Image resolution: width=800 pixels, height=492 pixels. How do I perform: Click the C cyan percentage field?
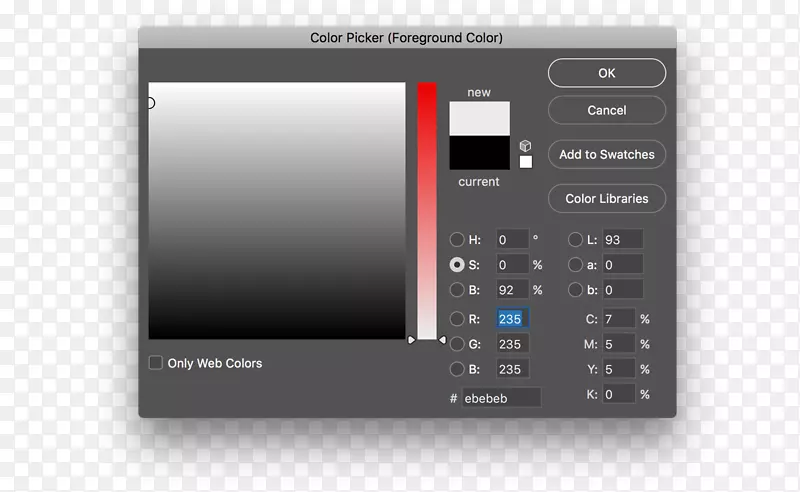click(x=618, y=319)
